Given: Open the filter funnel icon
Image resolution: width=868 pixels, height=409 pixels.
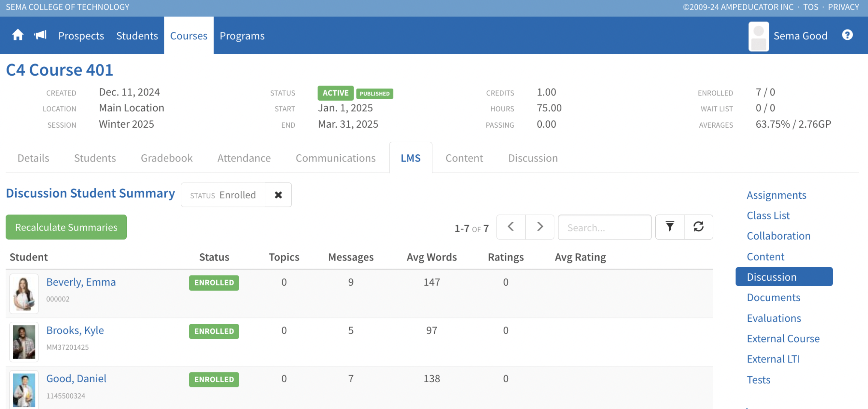Looking at the screenshot, I should 669,227.
